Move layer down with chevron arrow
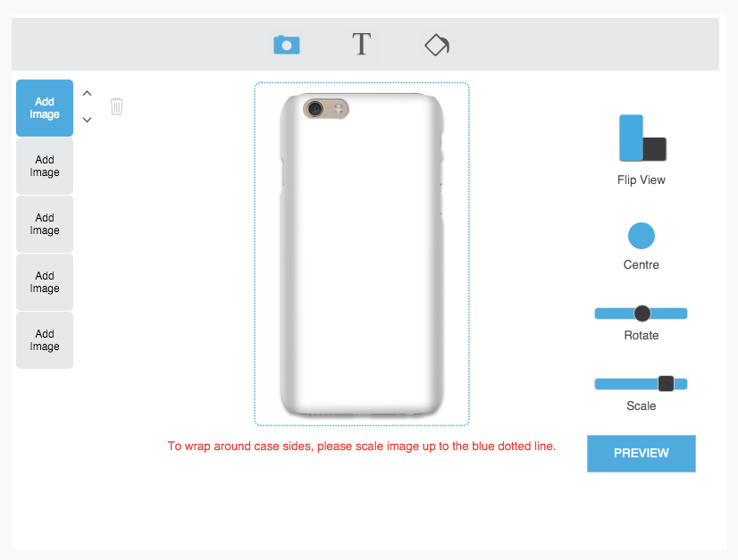Image resolution: width=738 pixels, height=560 pixels. coord(87,120)
